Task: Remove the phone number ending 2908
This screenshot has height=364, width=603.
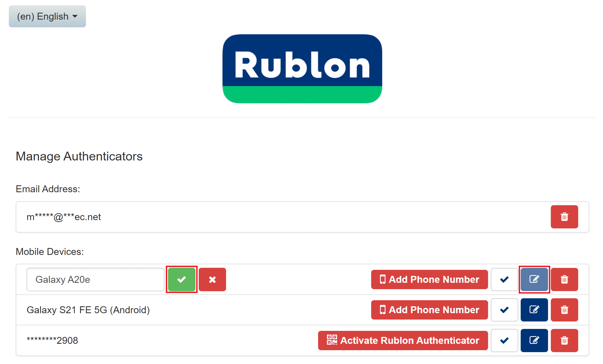Action: [x=564, y=340]
